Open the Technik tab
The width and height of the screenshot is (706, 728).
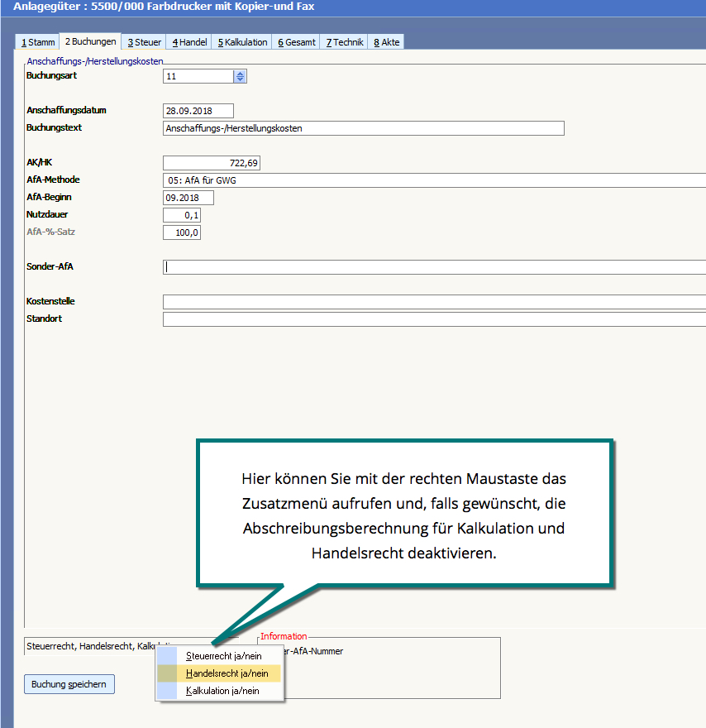coord(345,42)
